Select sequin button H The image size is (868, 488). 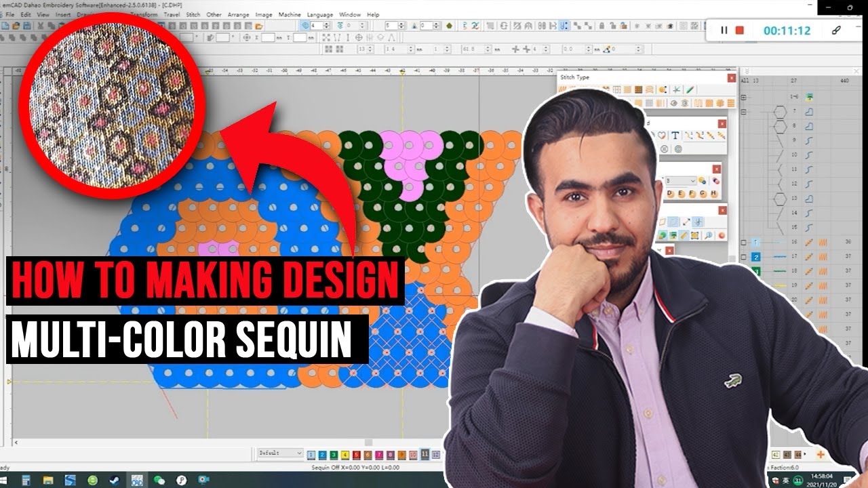click(x=714, y=194)
